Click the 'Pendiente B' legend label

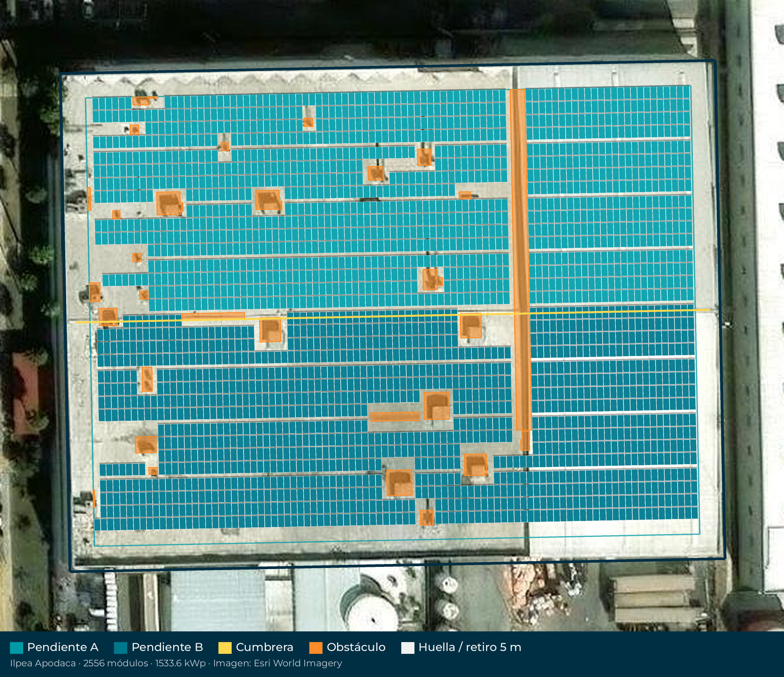click(x=167, y=647)
